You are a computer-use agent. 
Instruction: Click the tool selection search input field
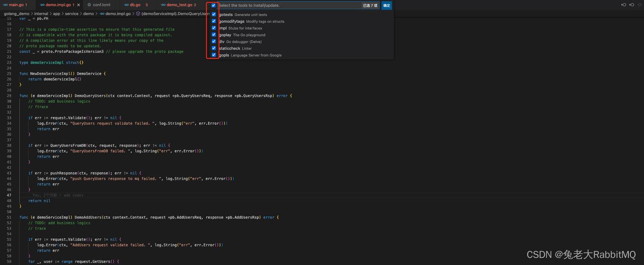(x=287, y=6)
